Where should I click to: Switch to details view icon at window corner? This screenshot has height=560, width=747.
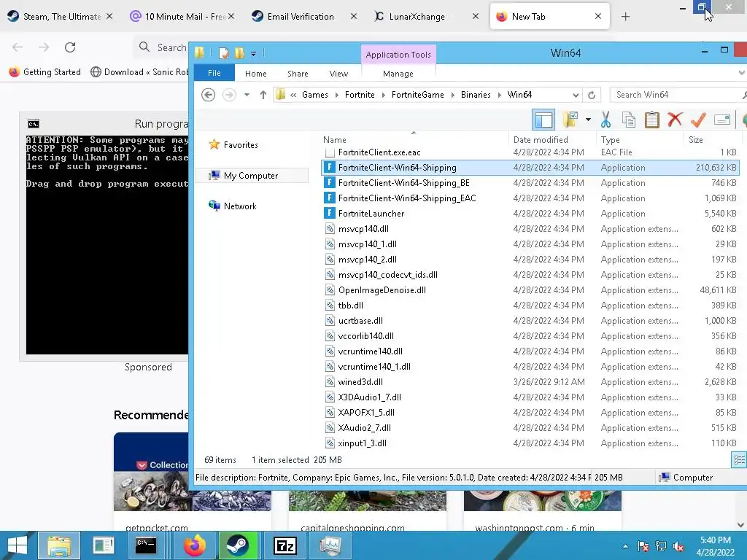[x=739, y=459]
